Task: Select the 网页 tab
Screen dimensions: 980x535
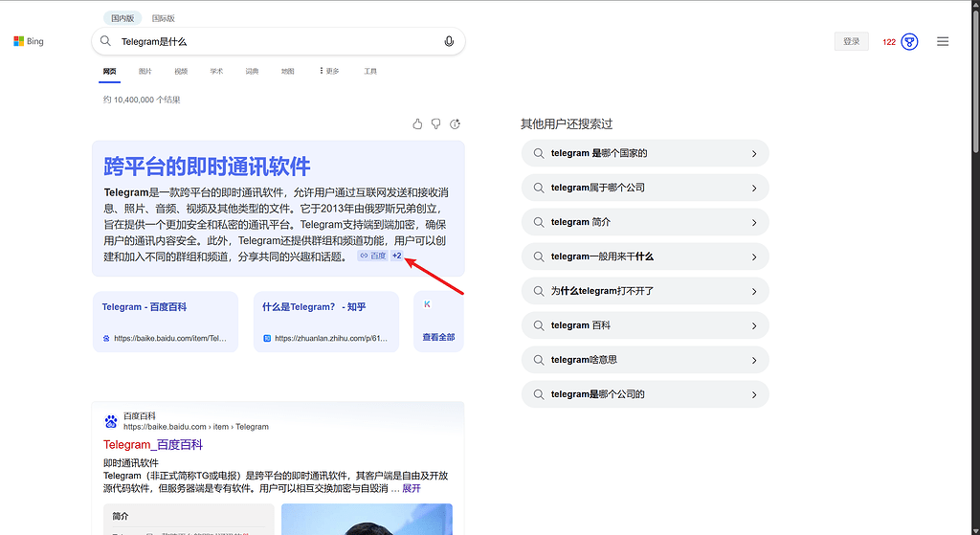Action: pos(109,71)
